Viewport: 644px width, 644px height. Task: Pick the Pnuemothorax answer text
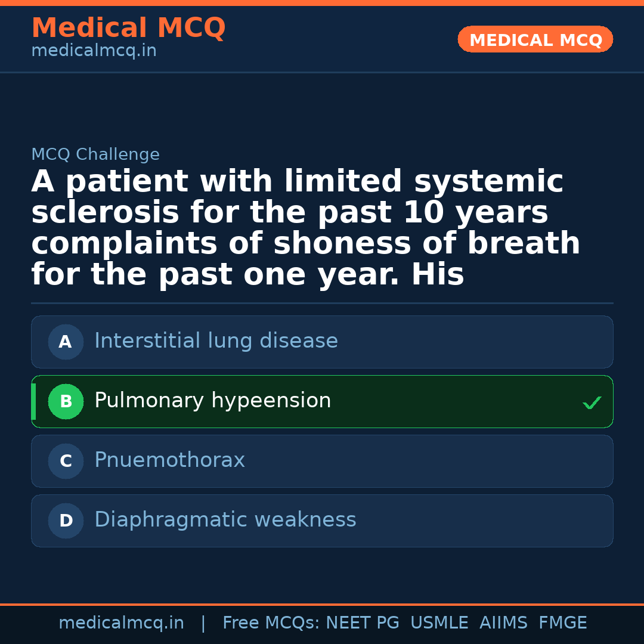(x=169, y=460)
